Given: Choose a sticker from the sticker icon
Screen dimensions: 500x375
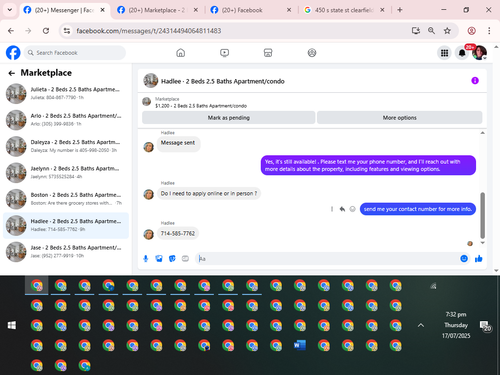Looking at the screenshot, I should (172, 259).
